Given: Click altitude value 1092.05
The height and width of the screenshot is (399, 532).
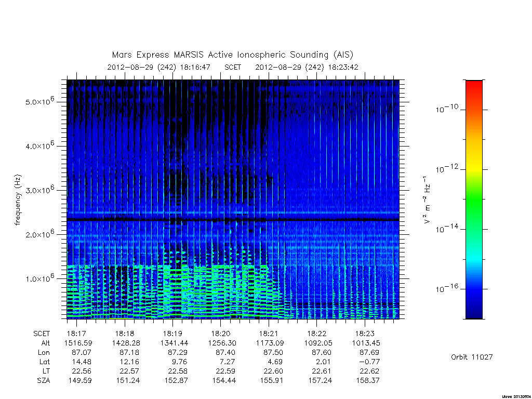Looking at the screenshot, I should (x=318, y=343).
